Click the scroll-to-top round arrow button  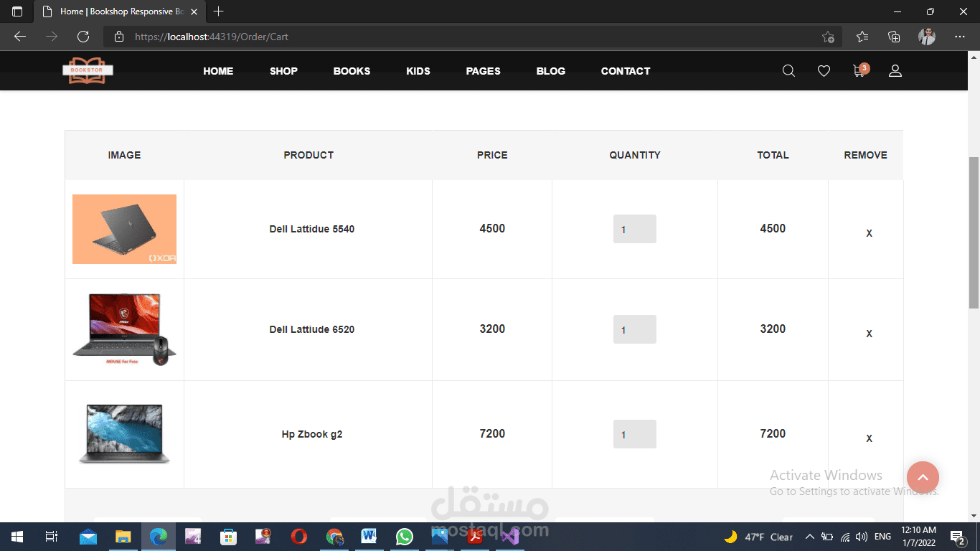coord(923,477)
